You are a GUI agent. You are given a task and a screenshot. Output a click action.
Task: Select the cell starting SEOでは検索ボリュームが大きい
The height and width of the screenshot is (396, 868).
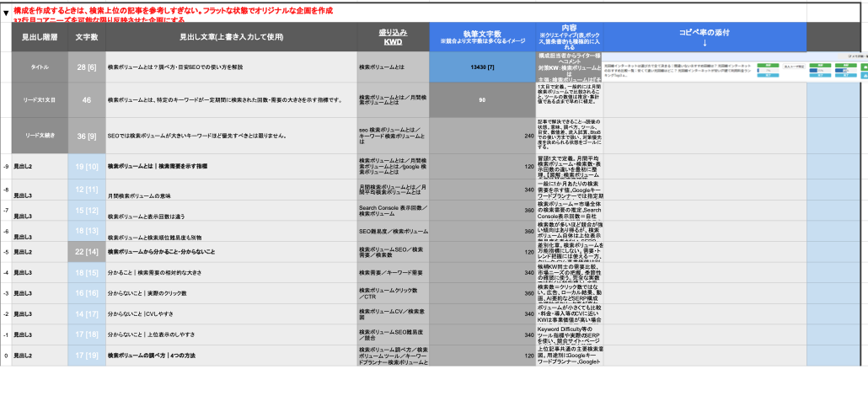(x=232, y=135)
